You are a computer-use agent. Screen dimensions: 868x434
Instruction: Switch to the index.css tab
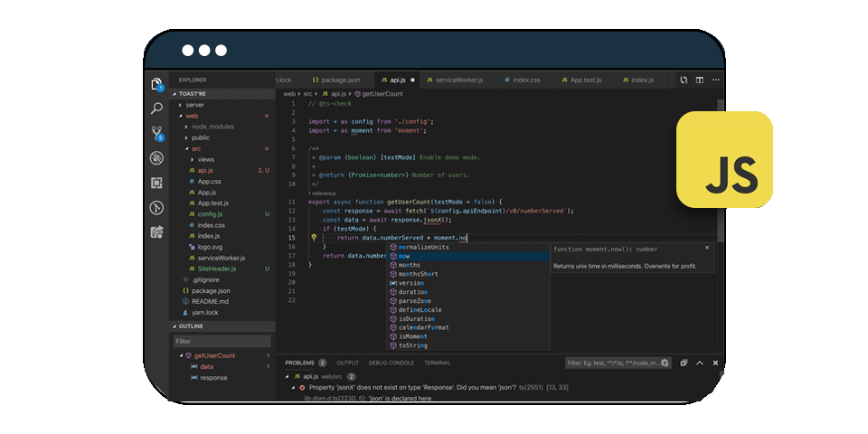[522, 80]
